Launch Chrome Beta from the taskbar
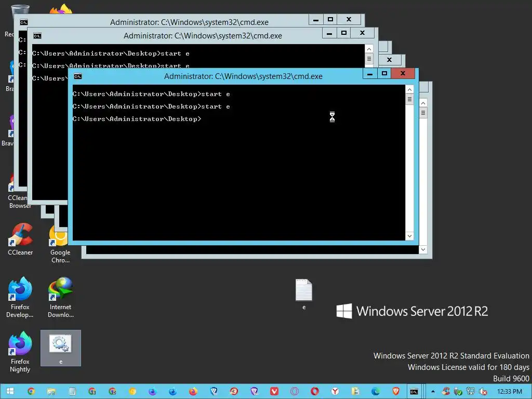Image resolution: width=532 pixels, height=399 pixels. tap(92, 392)
